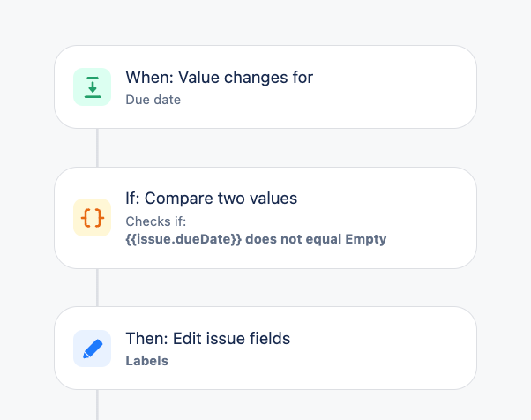
Task: Click the green trigger icon for Value changes
Action: tap(92, 86)
